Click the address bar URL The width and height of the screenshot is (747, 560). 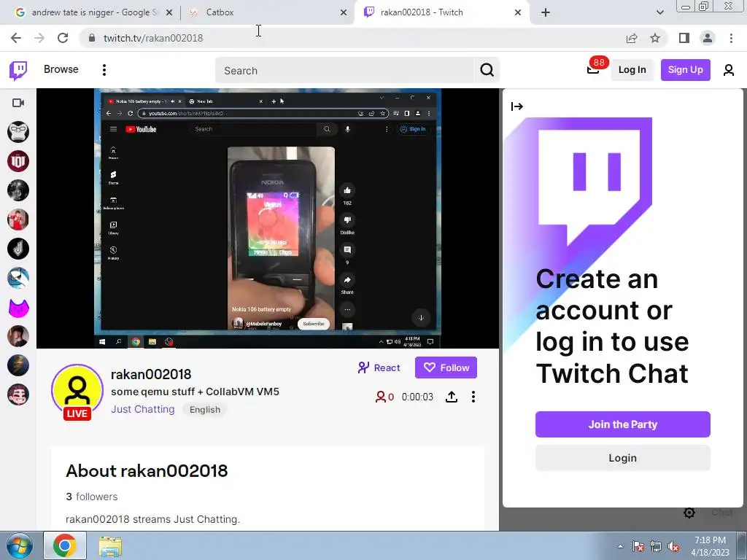[x=153, y=38]
